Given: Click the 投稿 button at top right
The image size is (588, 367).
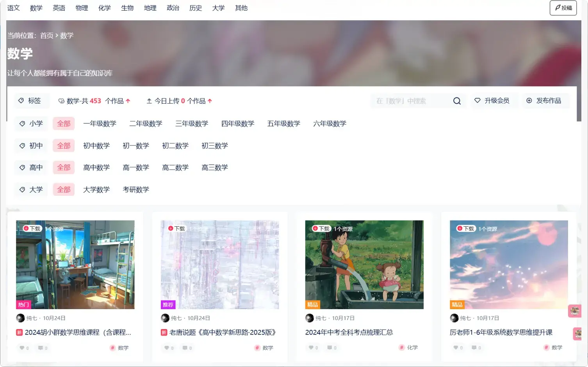Looking at the screenshot, I should click(x=563, y=7).
